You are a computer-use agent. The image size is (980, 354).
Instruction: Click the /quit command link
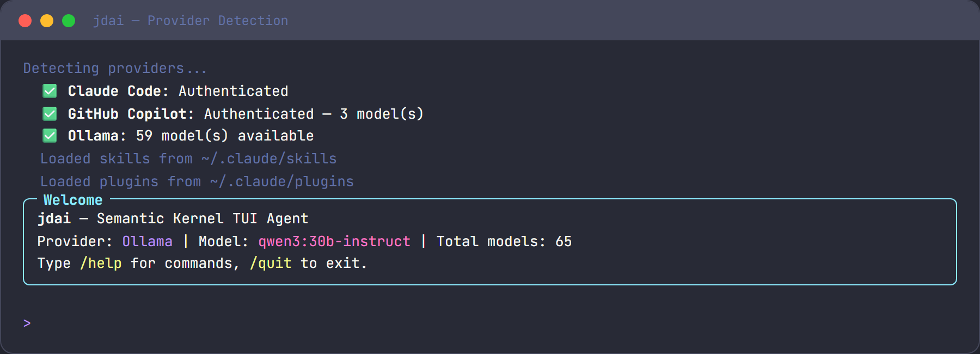click(x=270, y=263)
